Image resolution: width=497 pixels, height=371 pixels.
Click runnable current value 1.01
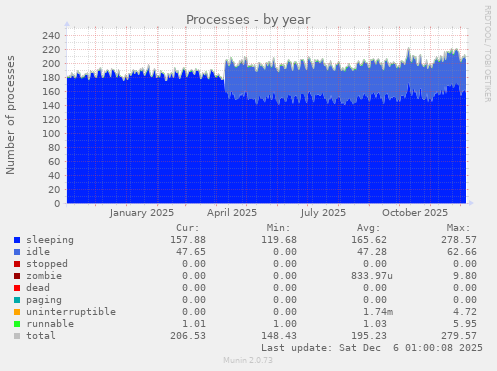tap(194, 324)
